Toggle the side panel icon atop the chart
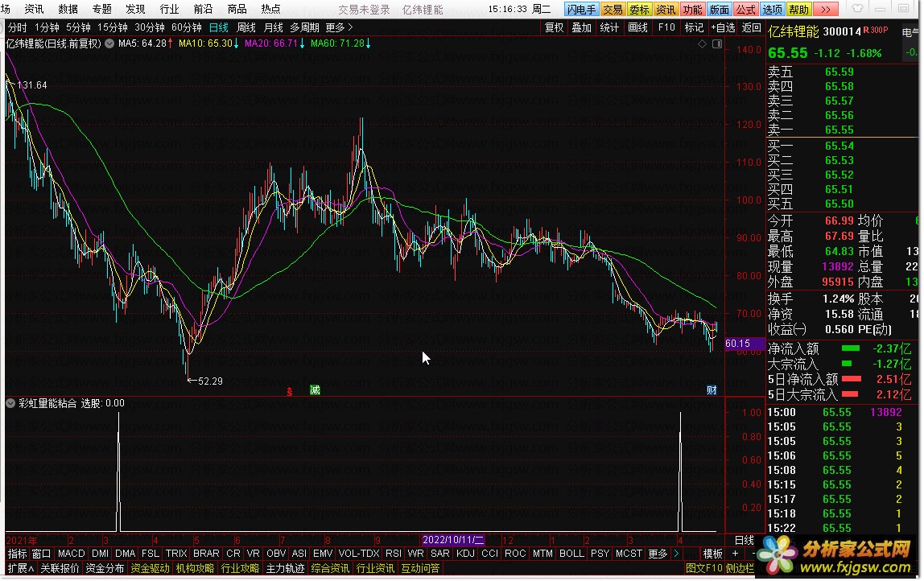This screenshot has width=924, height=581. [717, 43]
